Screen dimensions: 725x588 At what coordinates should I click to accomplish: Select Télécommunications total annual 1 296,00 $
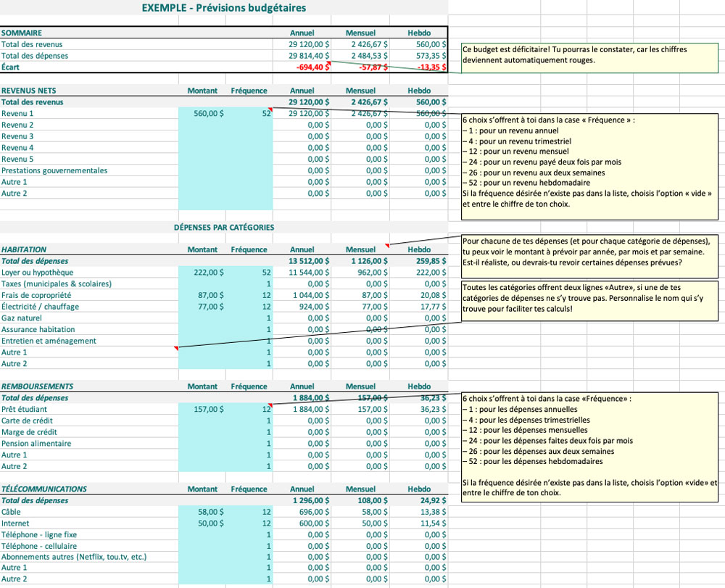click(311, 500)
